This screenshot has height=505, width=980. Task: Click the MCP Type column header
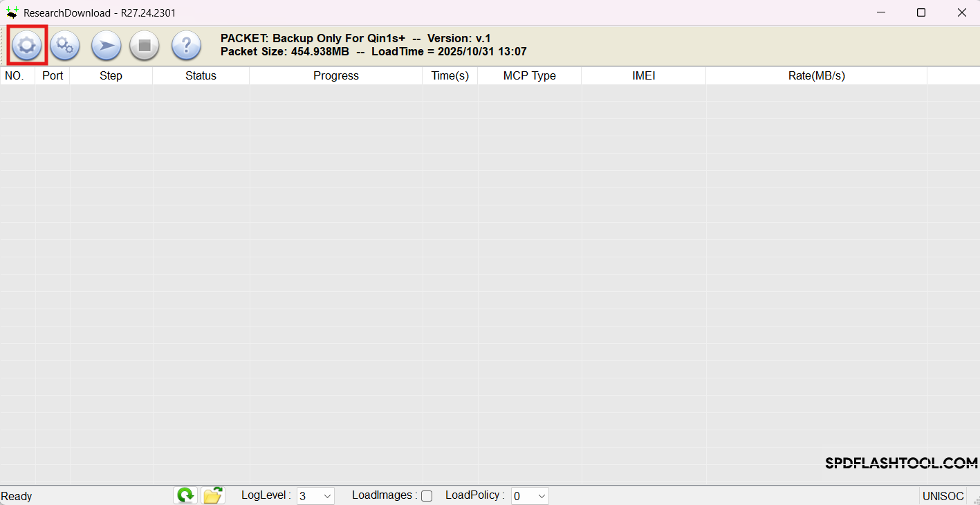529,75
